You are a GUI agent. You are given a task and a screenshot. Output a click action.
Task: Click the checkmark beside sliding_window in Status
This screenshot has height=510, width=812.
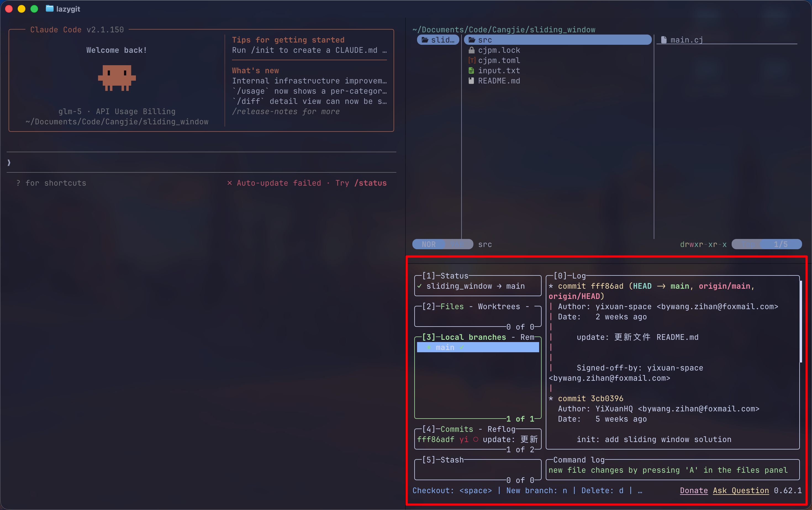point(420,286)
